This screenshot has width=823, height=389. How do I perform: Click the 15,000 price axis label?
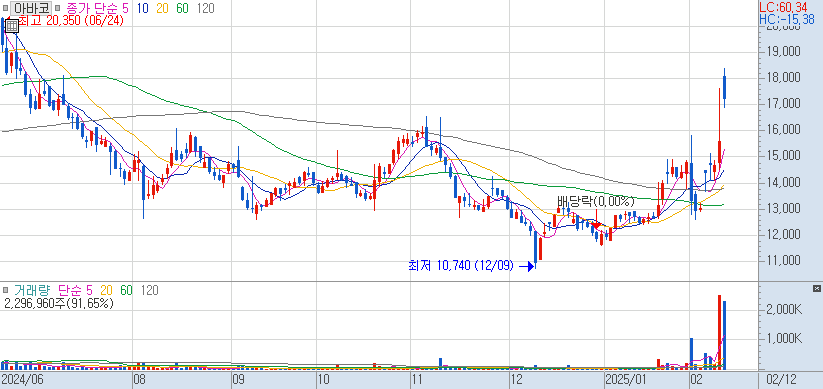(783, 156)
